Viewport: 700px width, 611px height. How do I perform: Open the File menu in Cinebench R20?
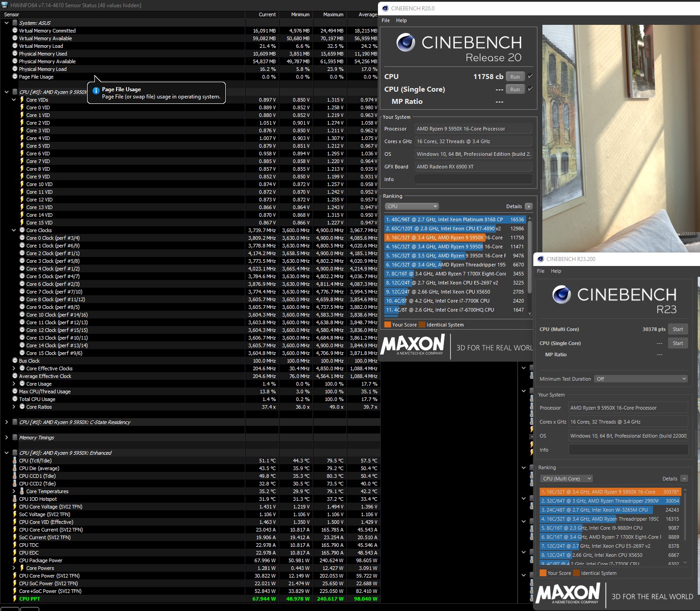pyautogui.click(x=386, y=20)
